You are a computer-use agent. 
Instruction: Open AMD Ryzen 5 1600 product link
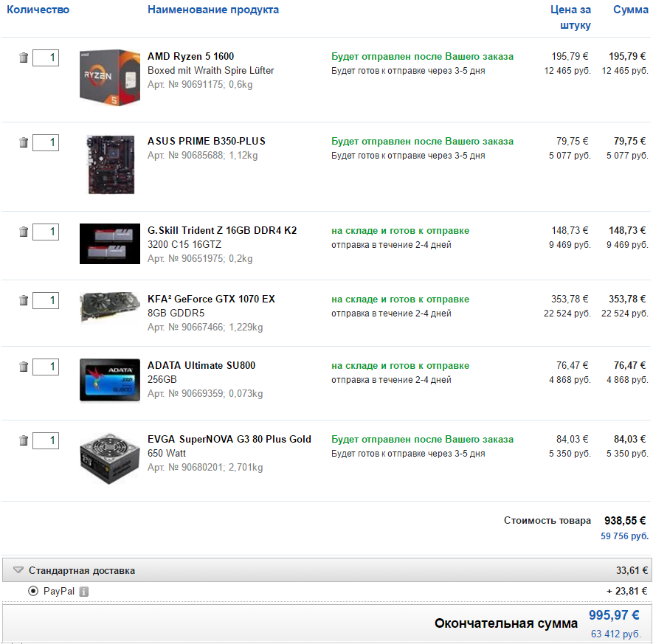coord(191,56)
